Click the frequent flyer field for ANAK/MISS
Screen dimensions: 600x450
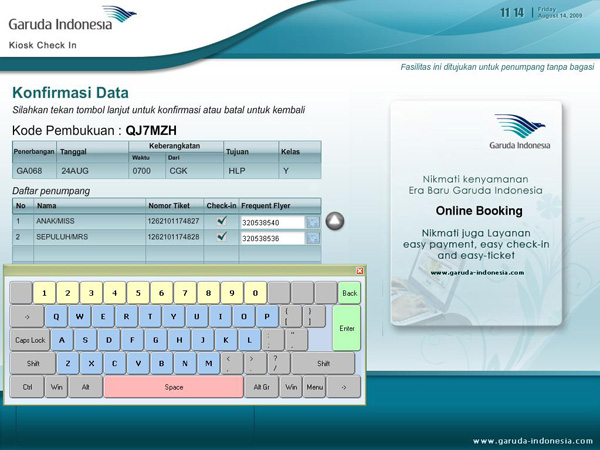(x=272, y=222)
